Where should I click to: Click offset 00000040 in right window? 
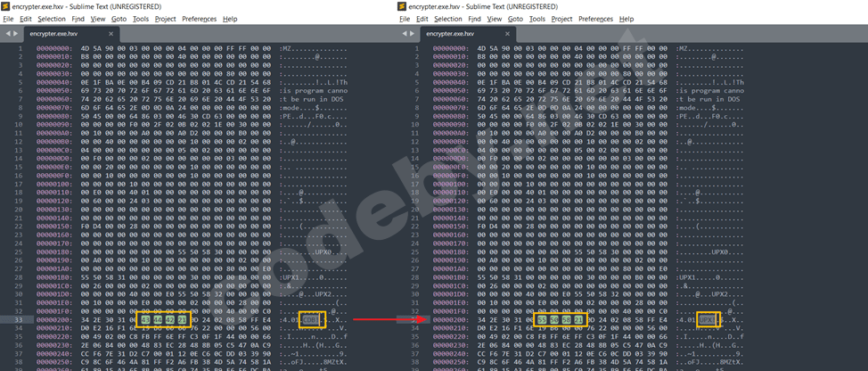[x=450, y=83]
